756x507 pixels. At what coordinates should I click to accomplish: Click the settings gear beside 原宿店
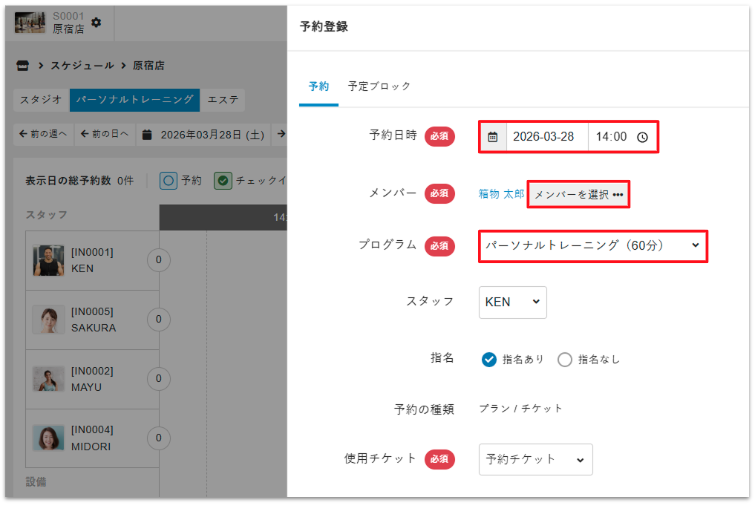click(x=96, y=22)
